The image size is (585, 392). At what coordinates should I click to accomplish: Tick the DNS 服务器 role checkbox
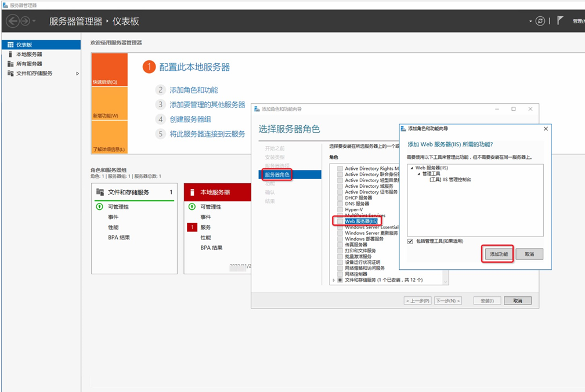coord(340,204)
